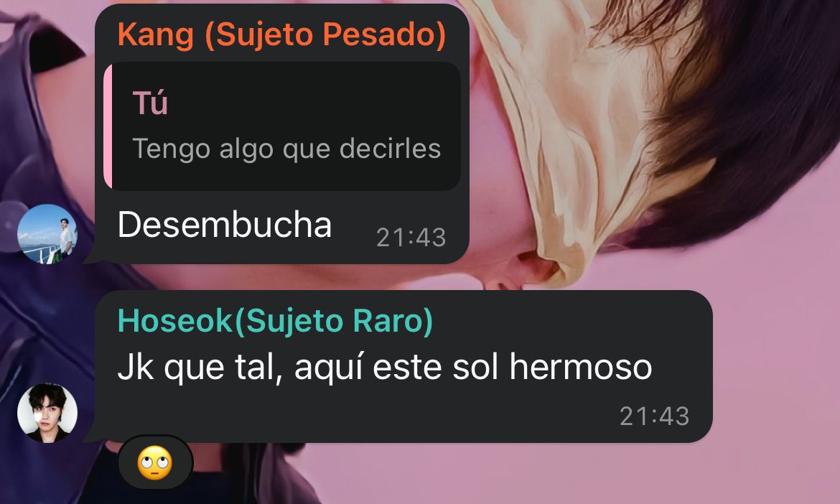Click the 21:43 timestamp on Hoseok's message

[655, 416]
